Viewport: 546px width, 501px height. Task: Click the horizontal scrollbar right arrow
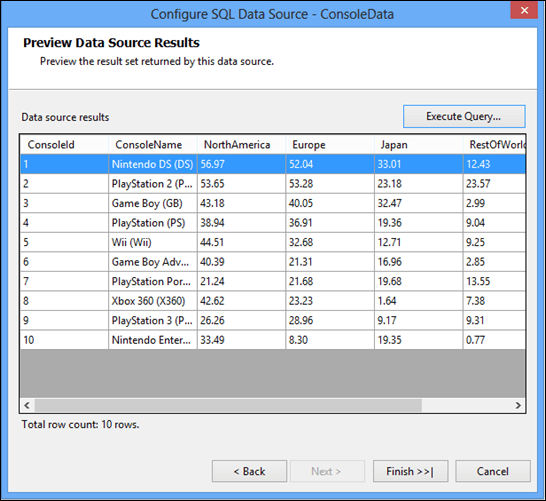pyautogui.click(x=518, y=405)
